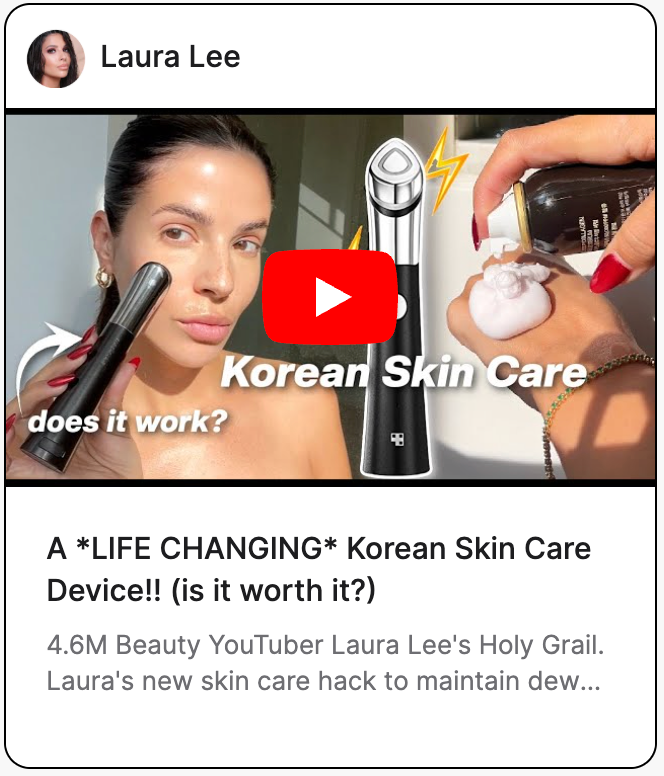The width and height of the screenshot is (664, 776).
Task: Click the Laura Lee channel name
Action: click(170, 56)
